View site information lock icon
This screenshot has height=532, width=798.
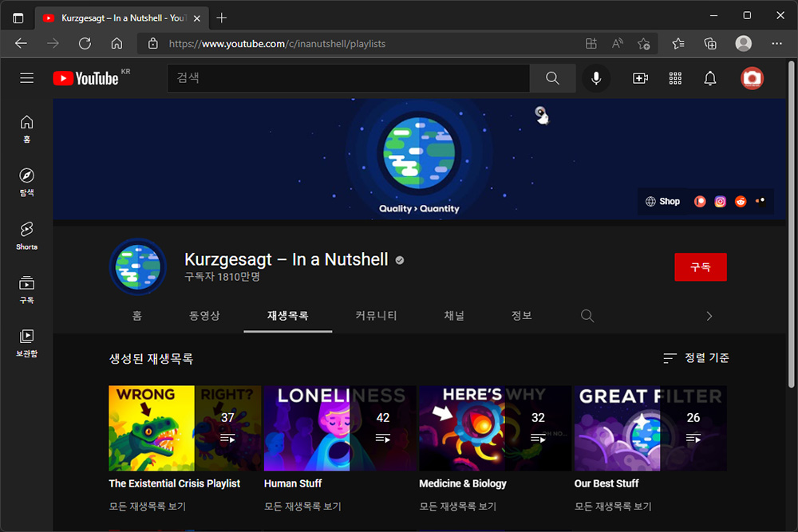152,44
